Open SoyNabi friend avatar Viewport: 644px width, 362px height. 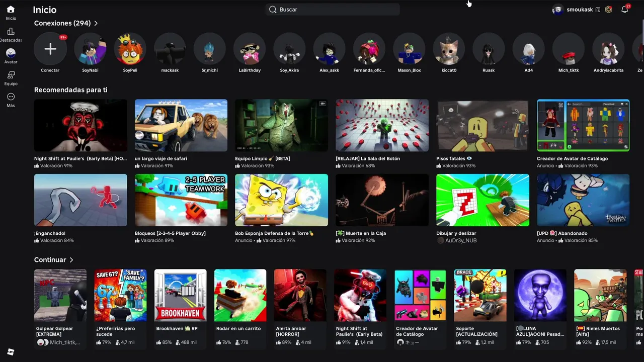pyautogui.click(x=90, y=49)
